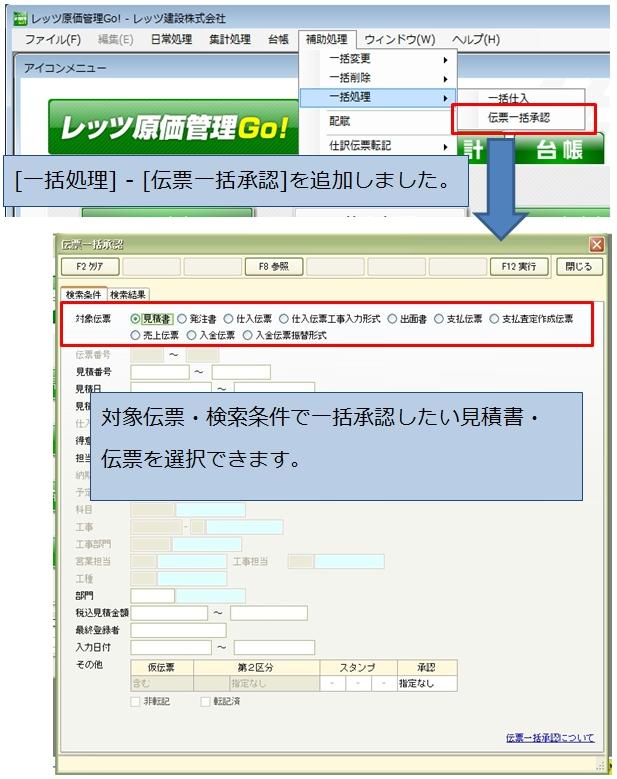Select the 仕入伝票 radio button

248,319
